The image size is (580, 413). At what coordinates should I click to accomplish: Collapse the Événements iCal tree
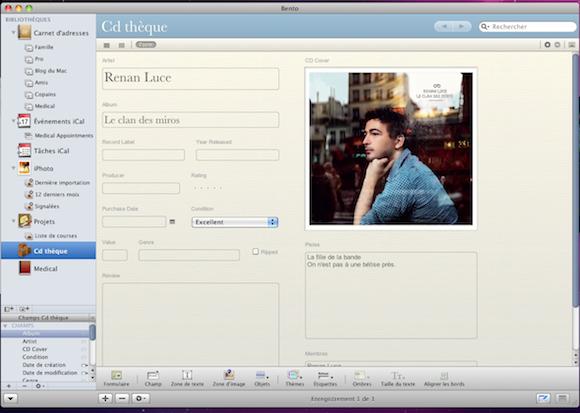pos(13,121)
